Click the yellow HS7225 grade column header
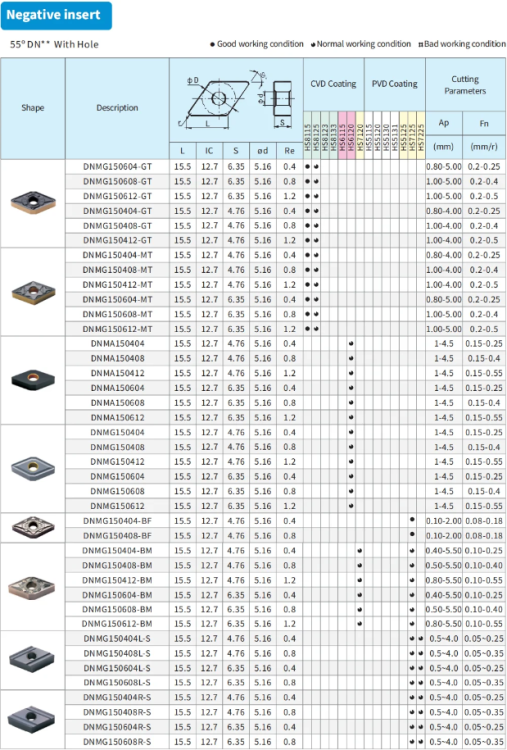Image resolution: width=507 pixels, height=750 pixels. click(421, 136)
